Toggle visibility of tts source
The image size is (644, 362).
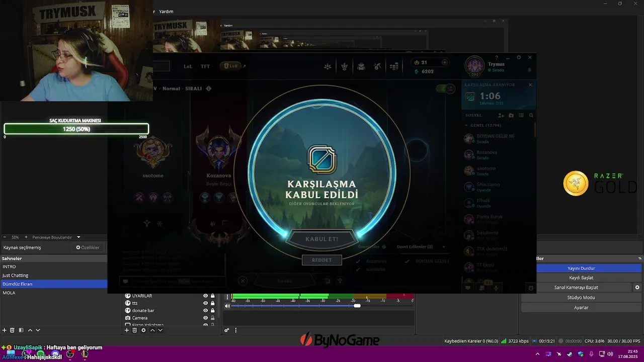click(205, 303)
